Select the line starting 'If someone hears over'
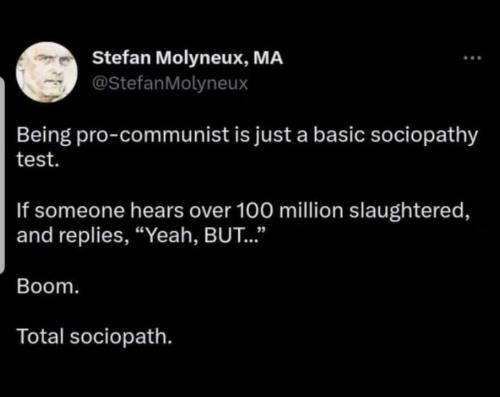 [x=243, y=211]
